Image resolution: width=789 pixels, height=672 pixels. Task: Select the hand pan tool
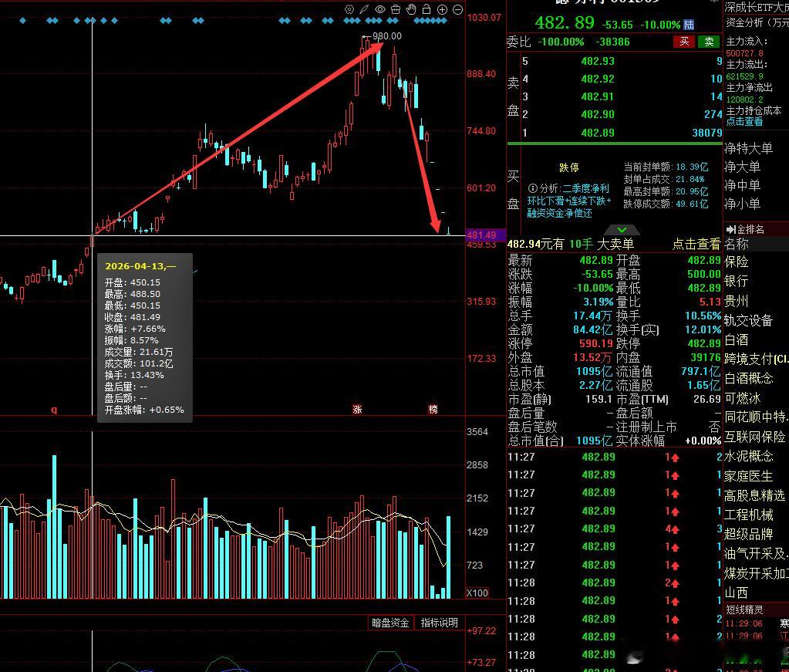[411, 9]
